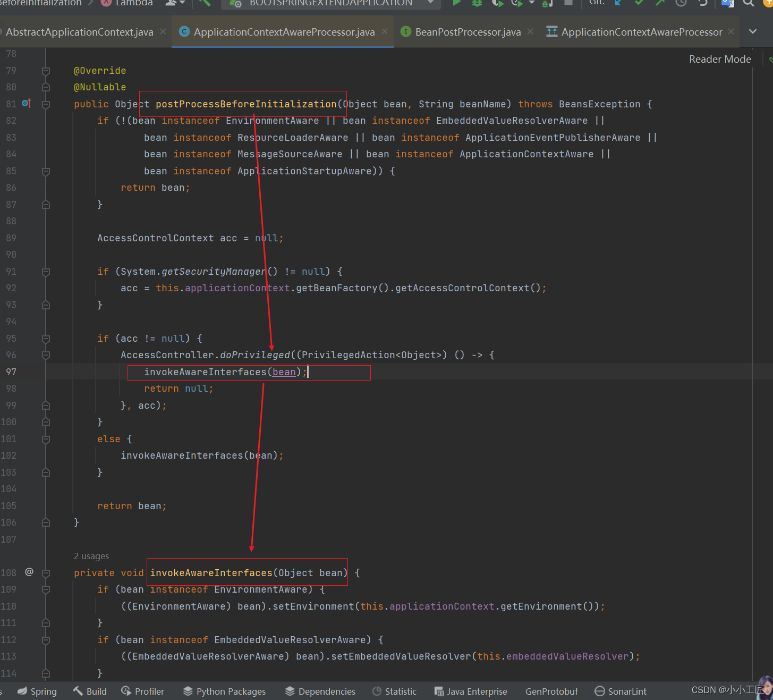Run the application with the green Run button
773x700 pixels.
456,3
